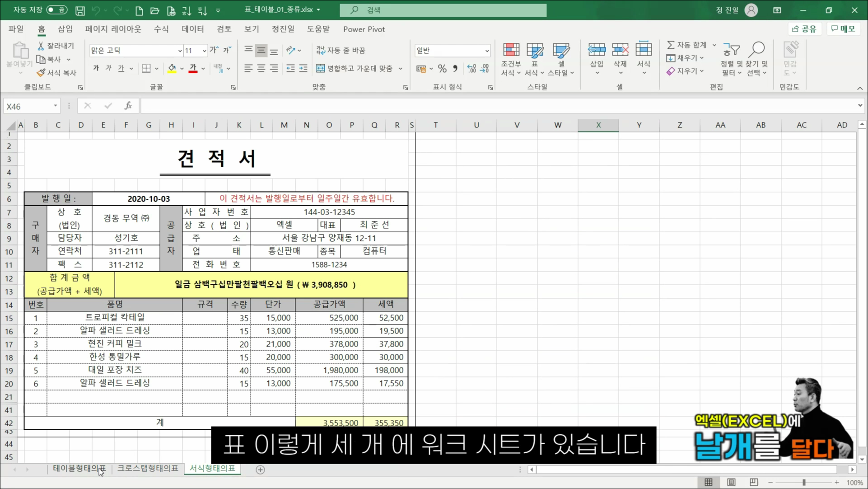The image size is (868, 489).
Task: Click the comma style icon
Action: pos(455,68)
